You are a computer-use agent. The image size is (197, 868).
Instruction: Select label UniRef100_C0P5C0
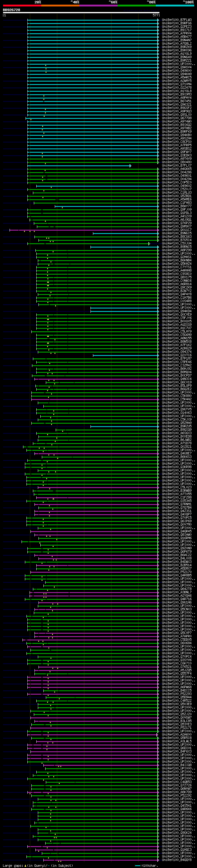pyautogui.click(x=177, y=182)
